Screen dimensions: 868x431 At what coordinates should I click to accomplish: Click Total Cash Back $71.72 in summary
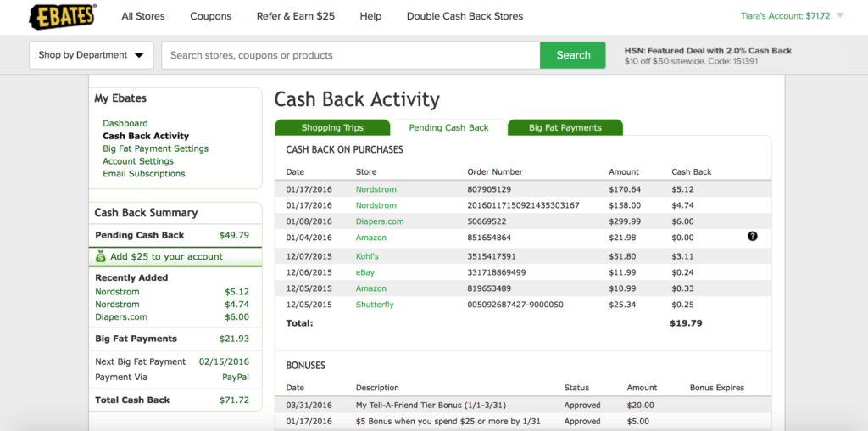(x=234, y=400)
